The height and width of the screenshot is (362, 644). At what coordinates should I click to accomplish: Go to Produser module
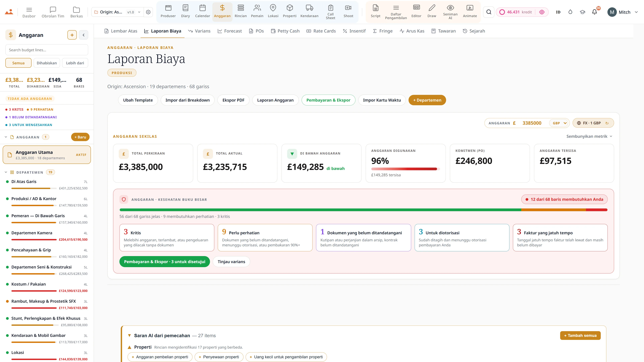(168, 12)
